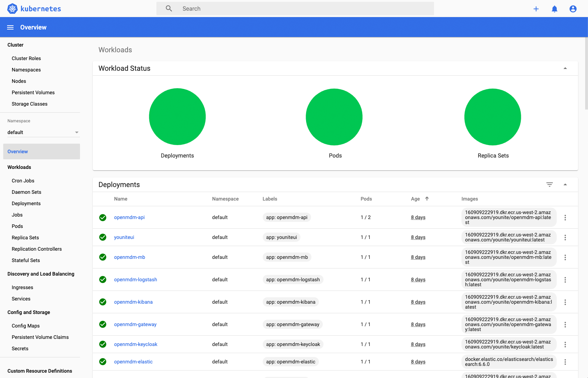
Task: Select Overview in sidebar
Action: pos(42,151)
